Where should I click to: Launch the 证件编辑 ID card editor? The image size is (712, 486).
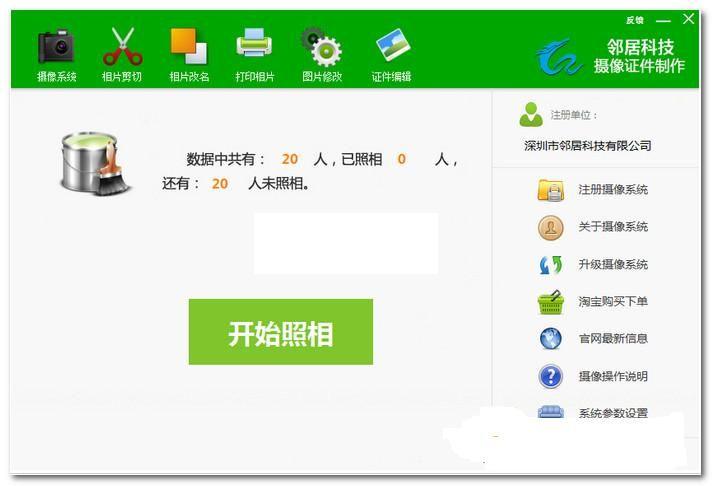[391, 53]
